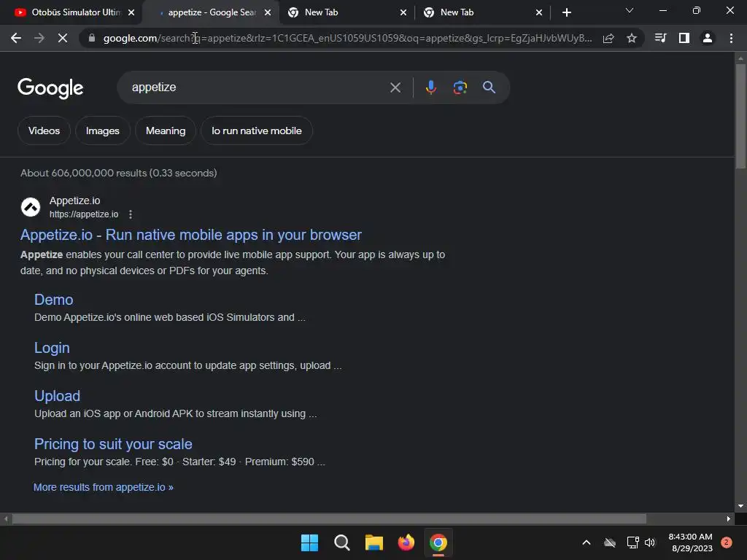Bookmark this tab with the star
The width and height of the screenshot is (747, 560).
pyautogui.click(x=632, y=38)
